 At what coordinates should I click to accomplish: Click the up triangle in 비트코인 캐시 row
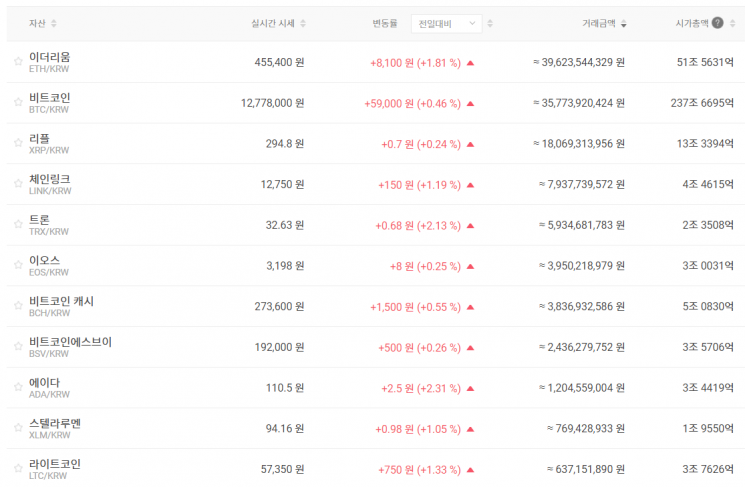click(x=470, y=307)
